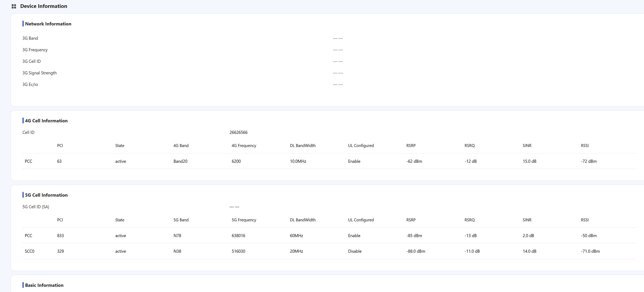Click the SCC0 row label
Screen dimensions: 644x292
29,251
